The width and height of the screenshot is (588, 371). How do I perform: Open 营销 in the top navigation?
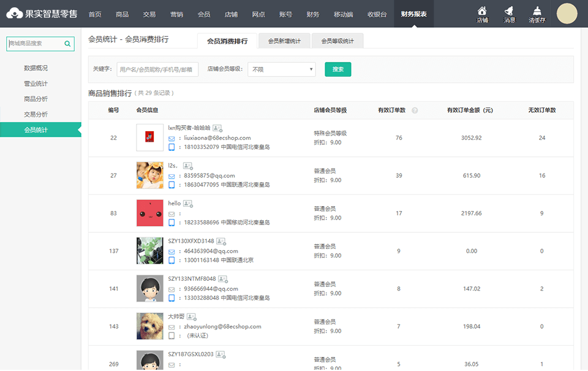click(176, 14)
